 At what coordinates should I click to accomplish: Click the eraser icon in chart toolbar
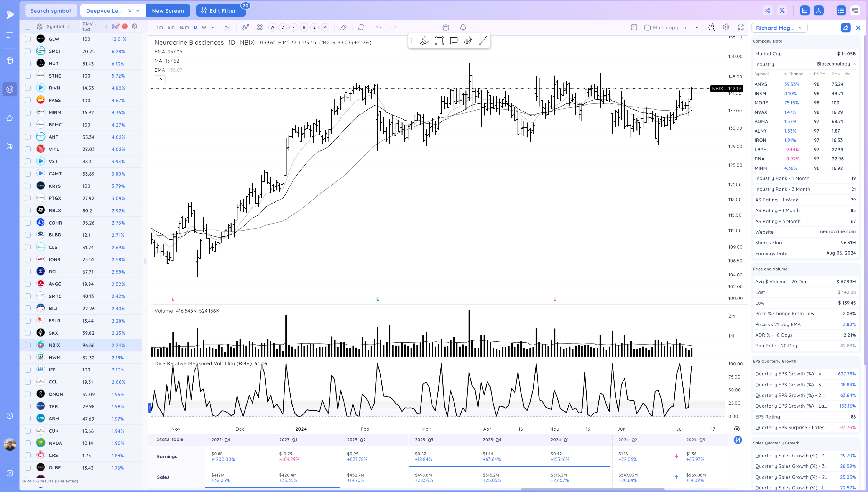click(343, 27)
